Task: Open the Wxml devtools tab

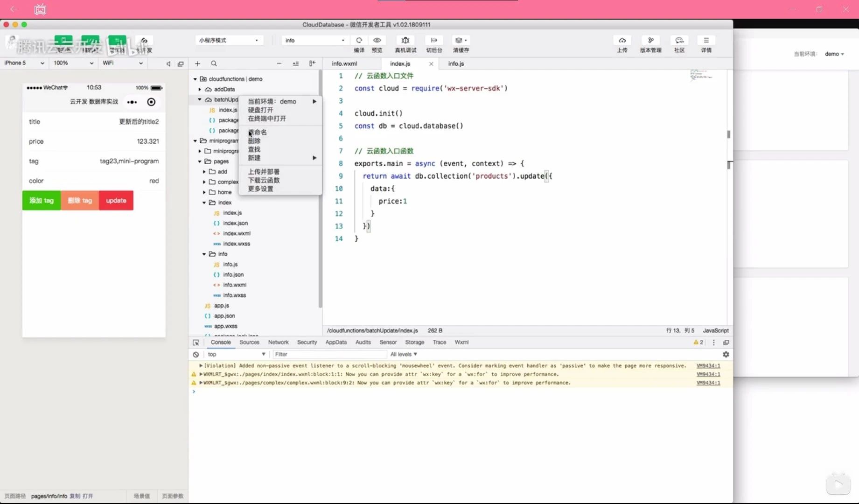Action: click(461, 342)
